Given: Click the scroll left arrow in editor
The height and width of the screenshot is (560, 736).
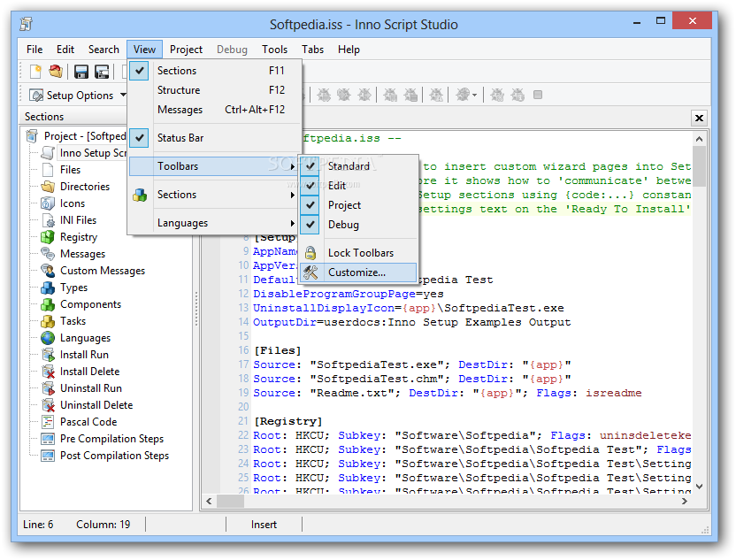Looking at the screenshot, I should 210,502.
